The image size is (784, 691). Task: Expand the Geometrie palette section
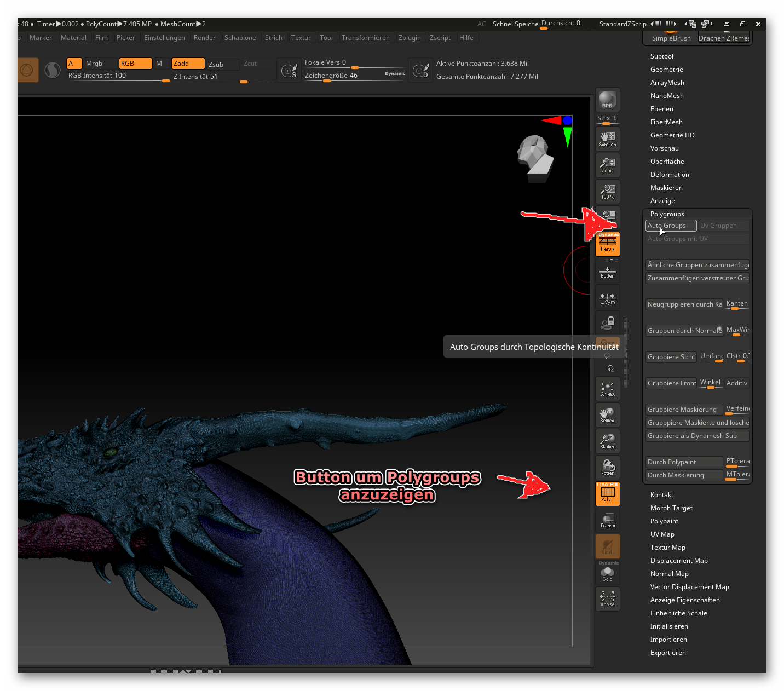[x=666, y=70]
